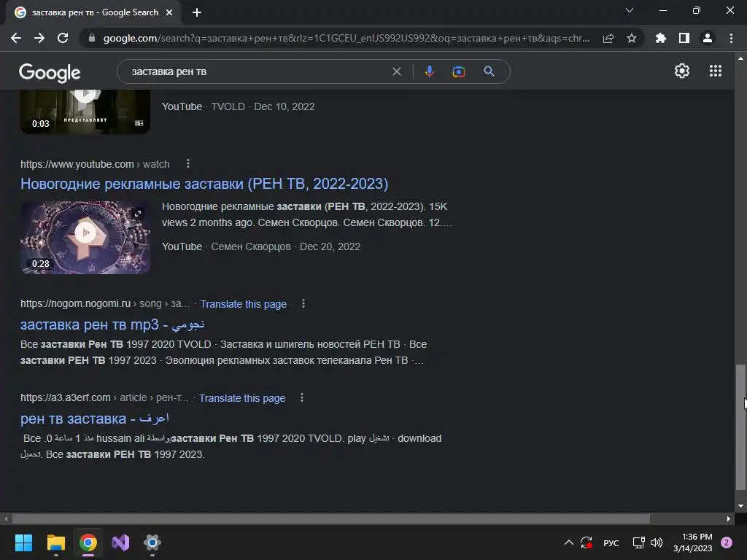Open the Chrome profile avatar
Viewport: 747px width, 560px height.
pos(708,38)
